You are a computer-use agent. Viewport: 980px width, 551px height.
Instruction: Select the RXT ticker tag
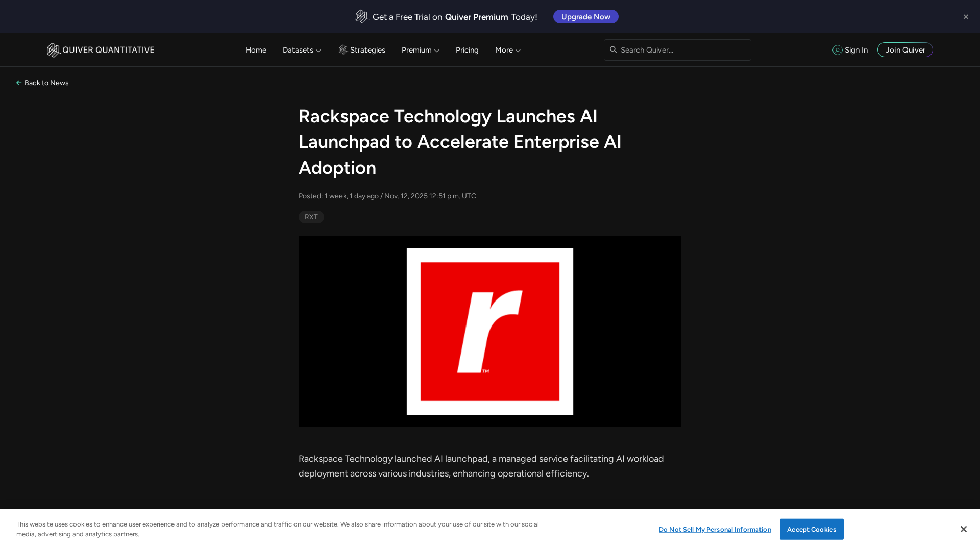(311, 217)
